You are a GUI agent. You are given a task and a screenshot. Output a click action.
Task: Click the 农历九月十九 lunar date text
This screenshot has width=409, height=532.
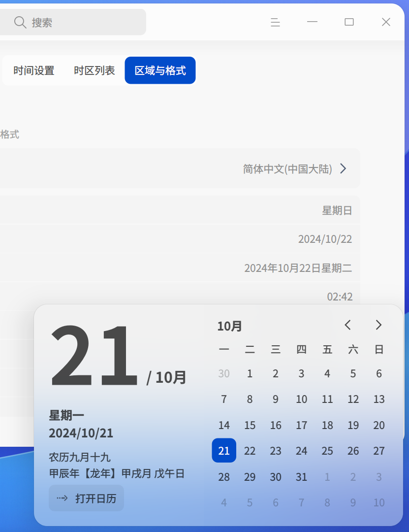click(x=80, y=457)
